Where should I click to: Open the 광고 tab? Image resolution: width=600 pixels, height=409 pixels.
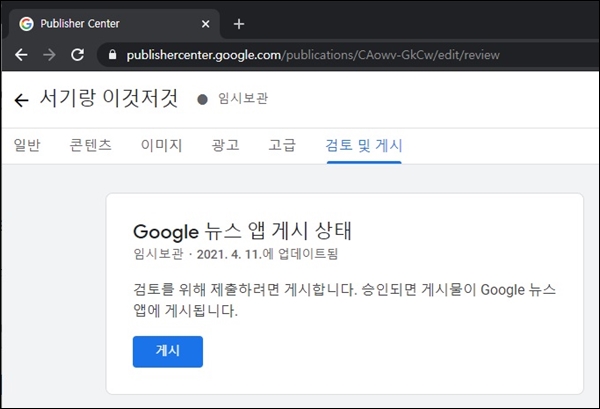(x=225, y=145)
